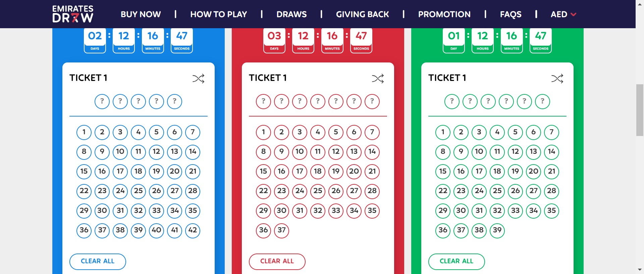Toggle number 7 on the blue ticket
The image size is (644, 274).
point(193,132)
